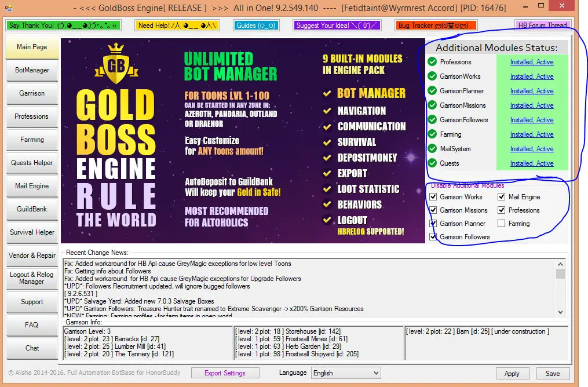
Task: Open the Bug Tracker button
Action: point(436,25)
